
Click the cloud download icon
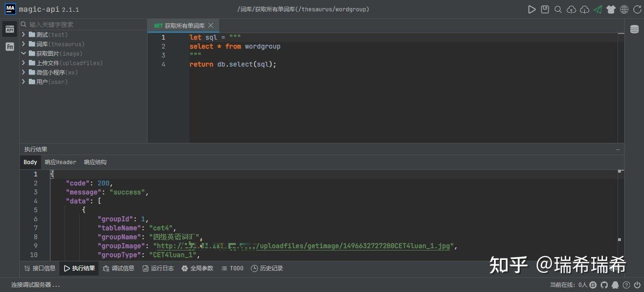tap(585, 9)
